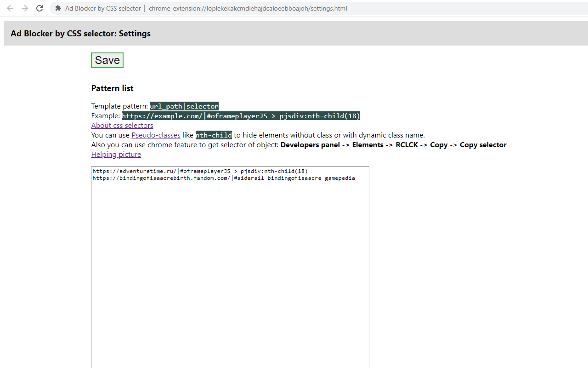Click the Pattern list heading
The width and height of the screenshot is (588, 368).
click(x=112, y=88)
